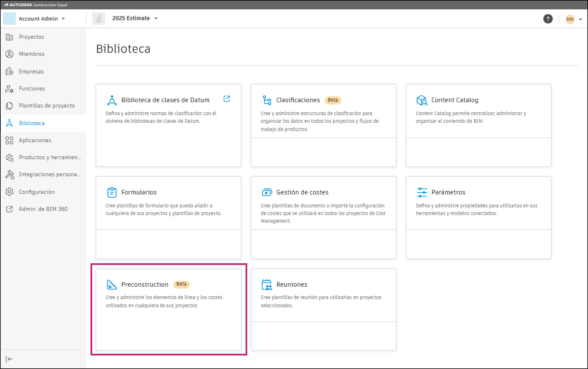The width and height of the screenshot is (588, 369).
Task: Click the Productos y herramien... label
Action: pyautogui.click(x=50, y=157)
